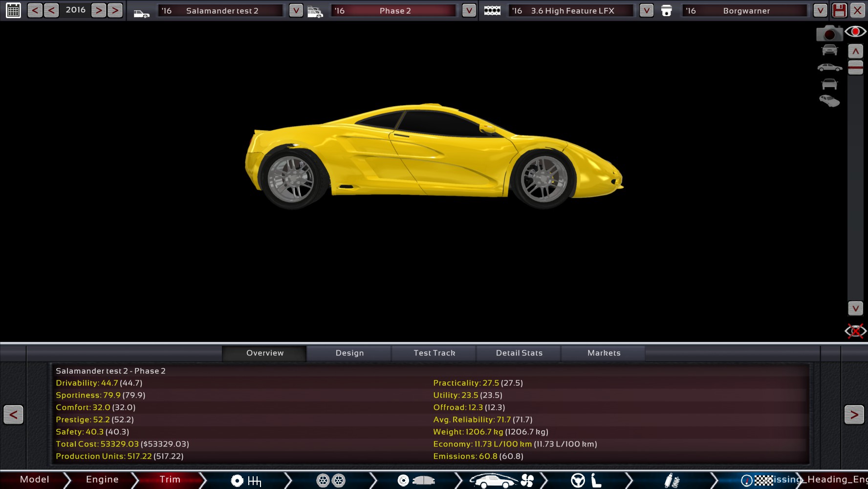Advance one year with the first right arrow

[99, 10]
